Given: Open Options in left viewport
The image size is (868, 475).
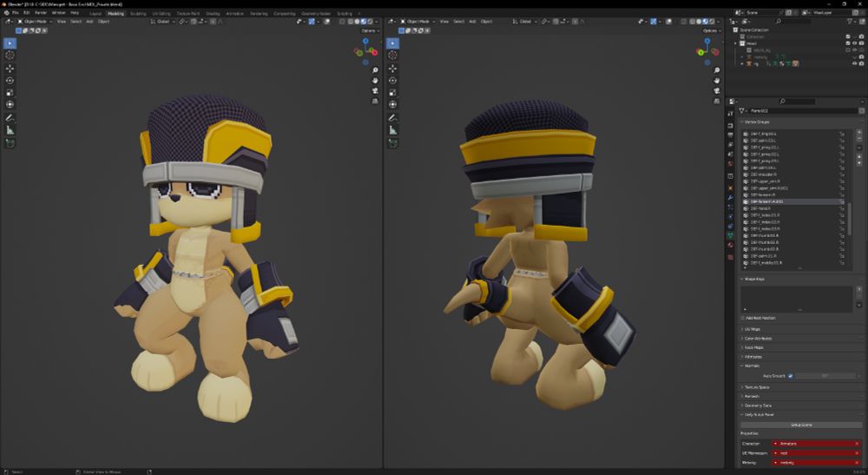Looking at the screenshot, I should point(369,30).
